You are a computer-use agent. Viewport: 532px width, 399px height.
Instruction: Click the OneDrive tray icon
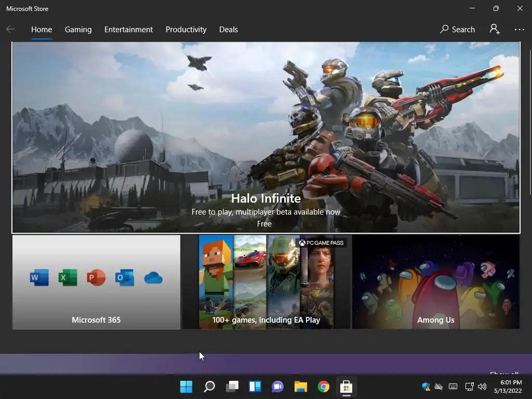pyautogui.click(x=438, y=387)
